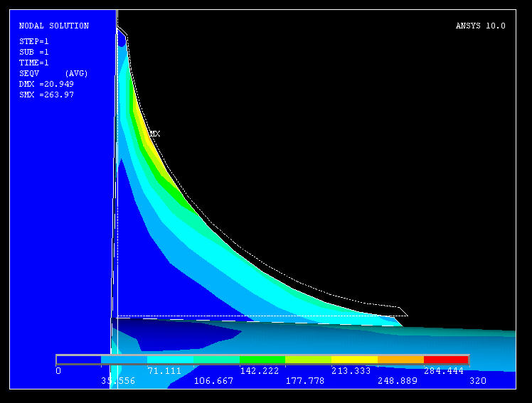
Task: Click the legend value 320
Action: [478, 381]
